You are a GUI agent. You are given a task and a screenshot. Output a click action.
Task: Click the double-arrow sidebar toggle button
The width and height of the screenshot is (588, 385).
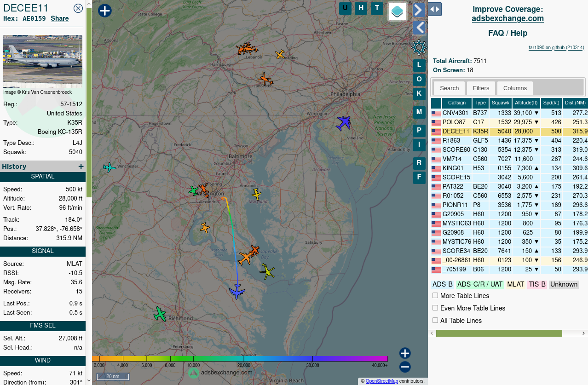(x=435, y=9)
